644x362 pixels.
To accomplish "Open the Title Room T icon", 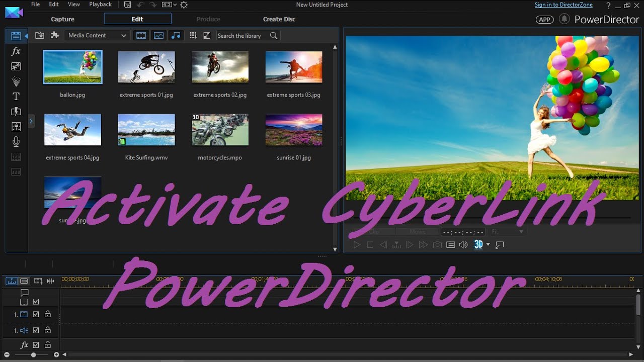I will coord(16,97).
